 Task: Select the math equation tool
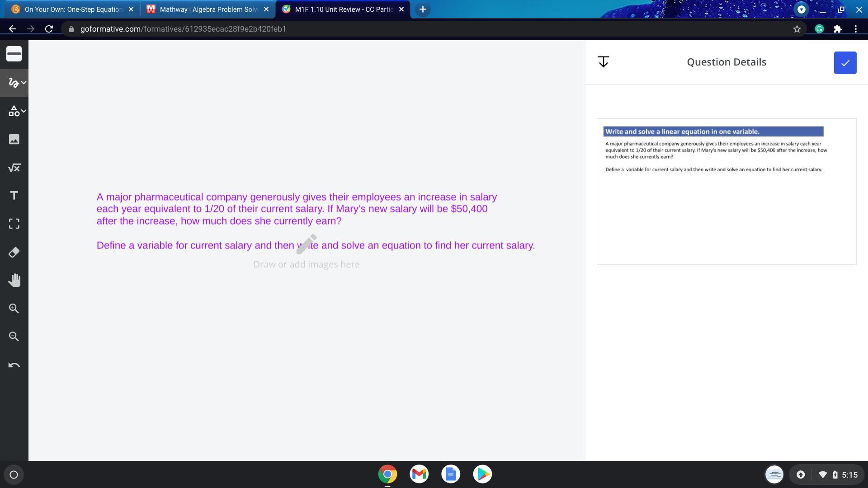(x=14, y=168)
